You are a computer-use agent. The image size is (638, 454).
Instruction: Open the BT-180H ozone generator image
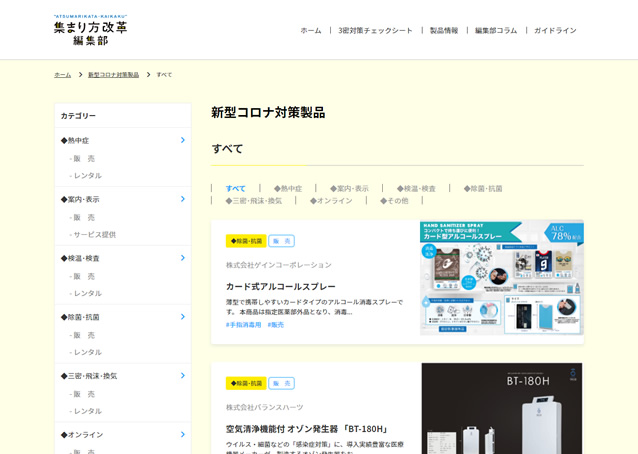coord(502,408)
